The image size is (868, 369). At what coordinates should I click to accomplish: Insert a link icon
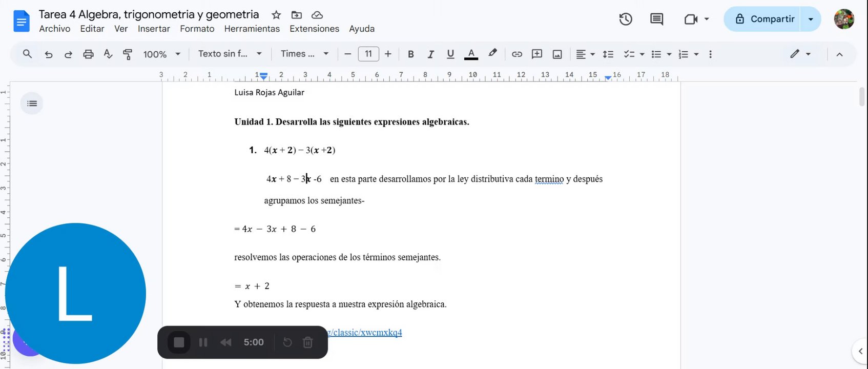click(516, 54)
